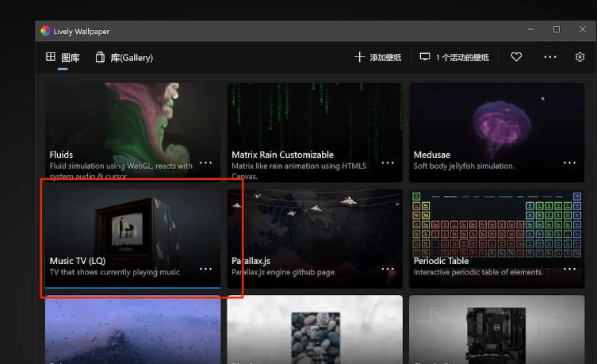
Task: Open the 1 个活动的壁纸 active wallpapers panel
Action: (x=454, y=57)
